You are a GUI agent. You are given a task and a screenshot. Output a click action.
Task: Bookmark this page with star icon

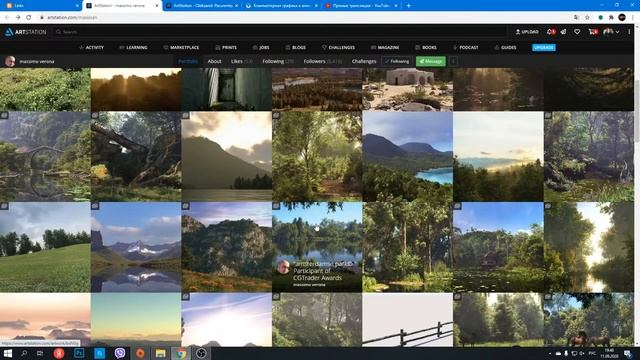click(587, 17)
